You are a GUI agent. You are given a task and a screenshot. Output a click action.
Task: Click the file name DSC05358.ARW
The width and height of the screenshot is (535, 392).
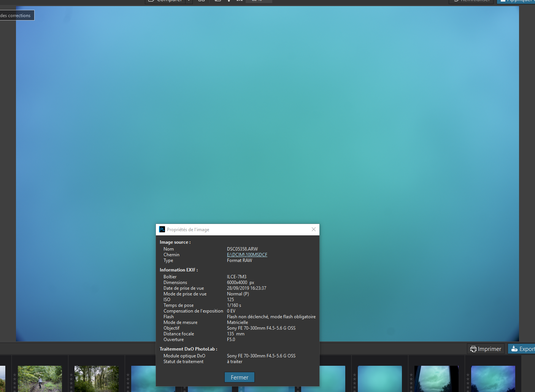(x=242, y=249)
